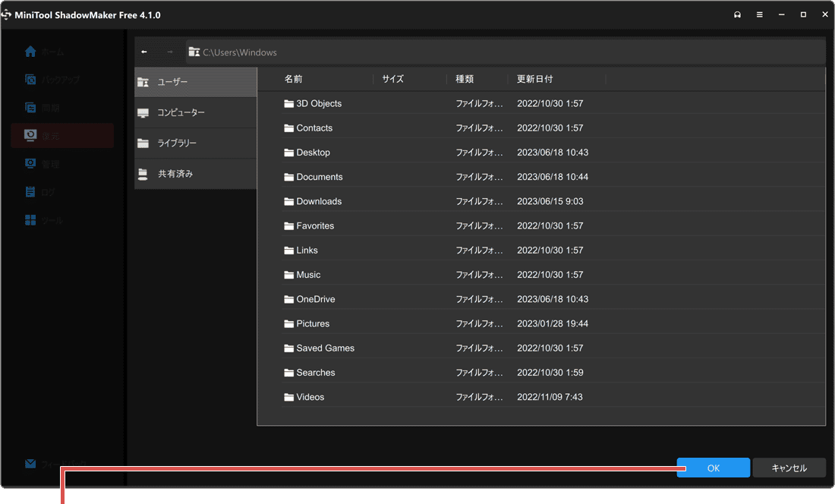
Task: Navigate back with the left arrow
Action: [143, 51]
